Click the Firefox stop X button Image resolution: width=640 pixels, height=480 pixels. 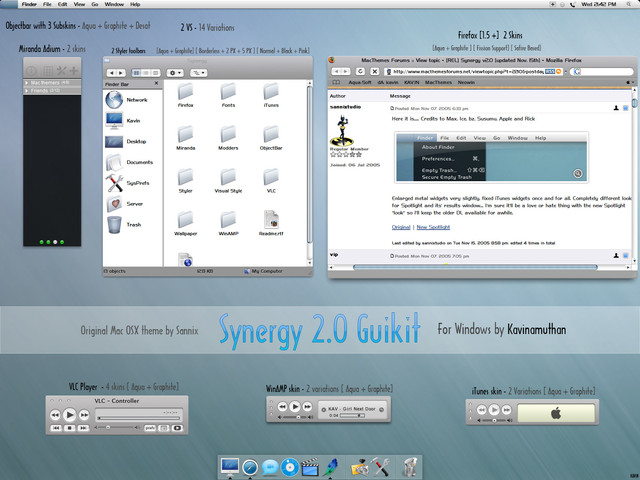(x=375, y=71)
